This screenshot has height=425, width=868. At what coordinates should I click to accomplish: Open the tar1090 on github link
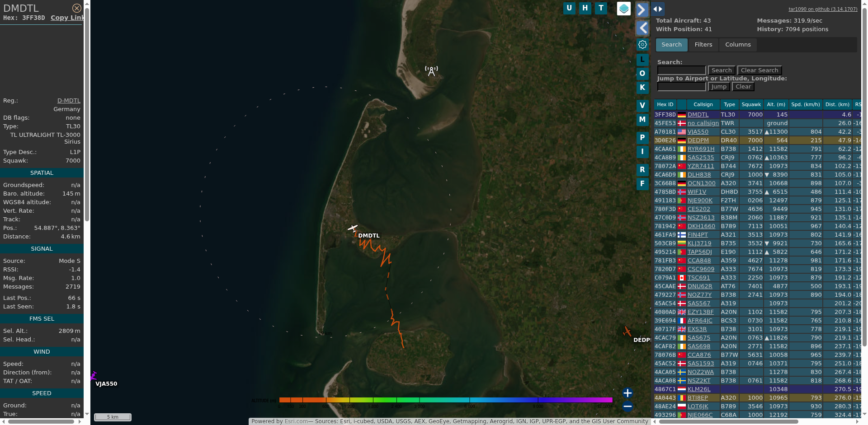tap(823, 9)
